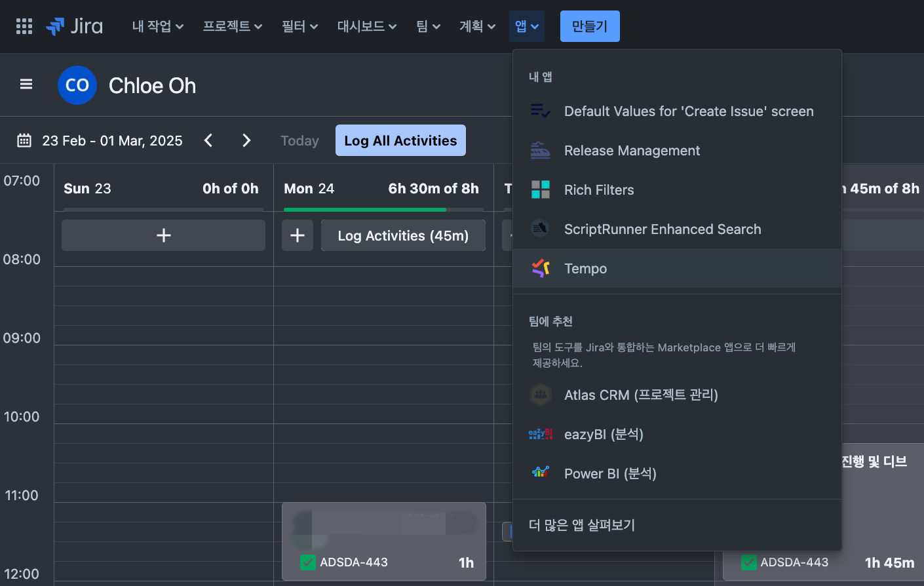Screen dimensions: 924x586
Task: Click the Jira logo
Action: click(74, 26)
